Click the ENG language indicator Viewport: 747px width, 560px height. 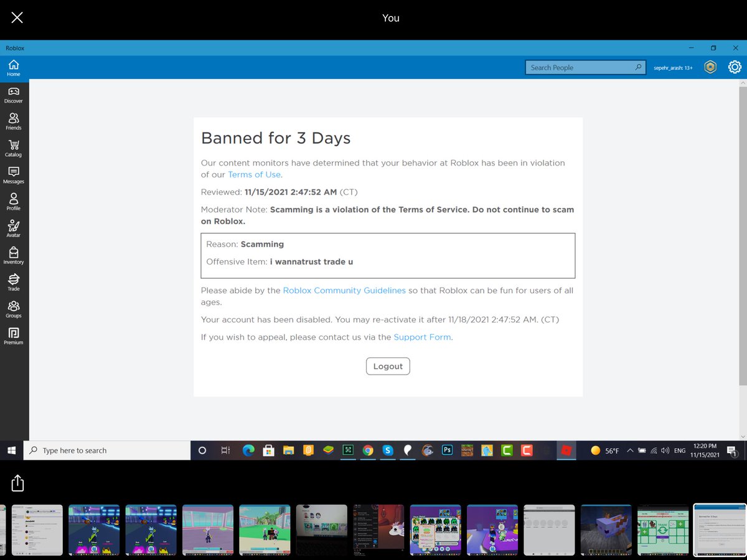click(680, 450)
